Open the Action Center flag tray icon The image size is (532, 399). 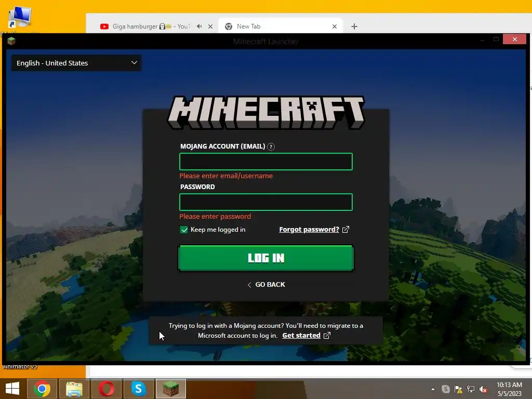[458, 389]
